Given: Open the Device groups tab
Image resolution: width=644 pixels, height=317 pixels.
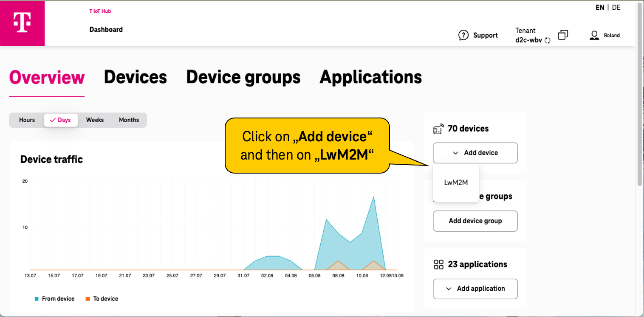Looking at the screenshot, I should (243, 77).
